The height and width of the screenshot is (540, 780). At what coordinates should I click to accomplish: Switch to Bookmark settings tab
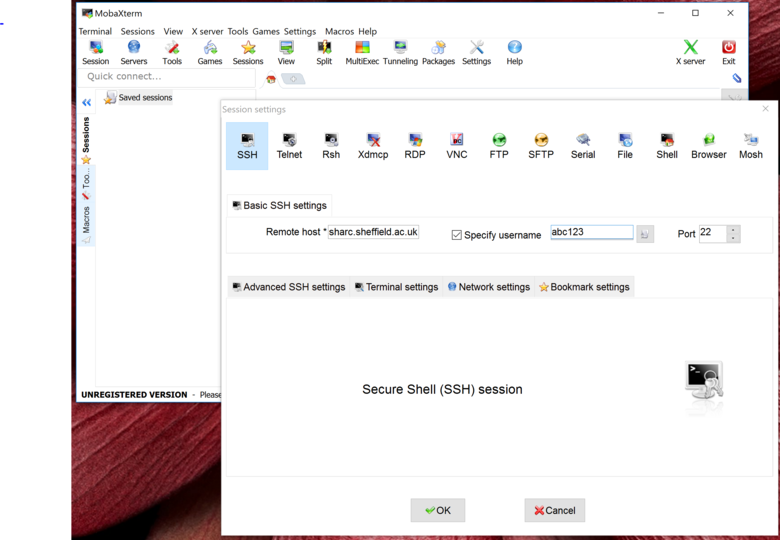click(x=584, y=287)
